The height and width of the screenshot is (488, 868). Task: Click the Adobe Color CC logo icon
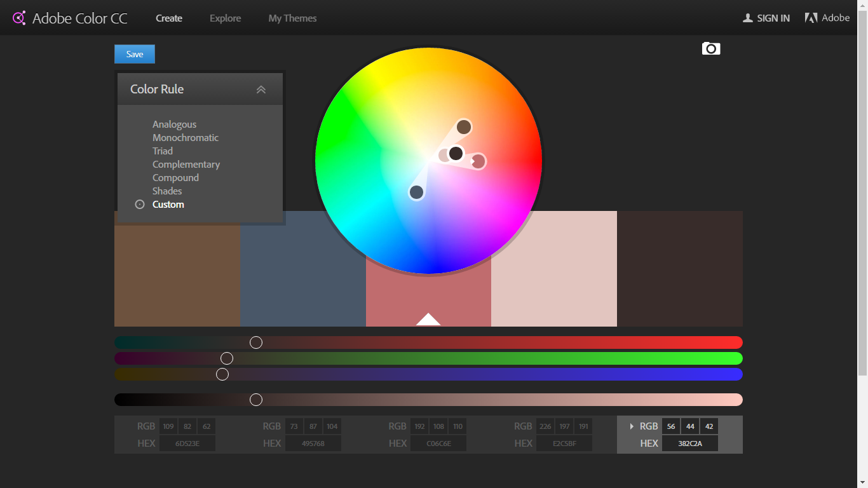coord(19,18)
